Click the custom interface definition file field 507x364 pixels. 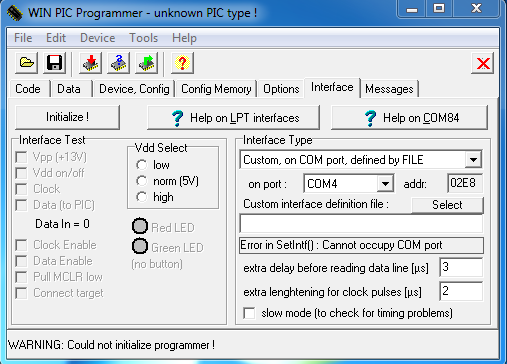[x=361, y=224]
